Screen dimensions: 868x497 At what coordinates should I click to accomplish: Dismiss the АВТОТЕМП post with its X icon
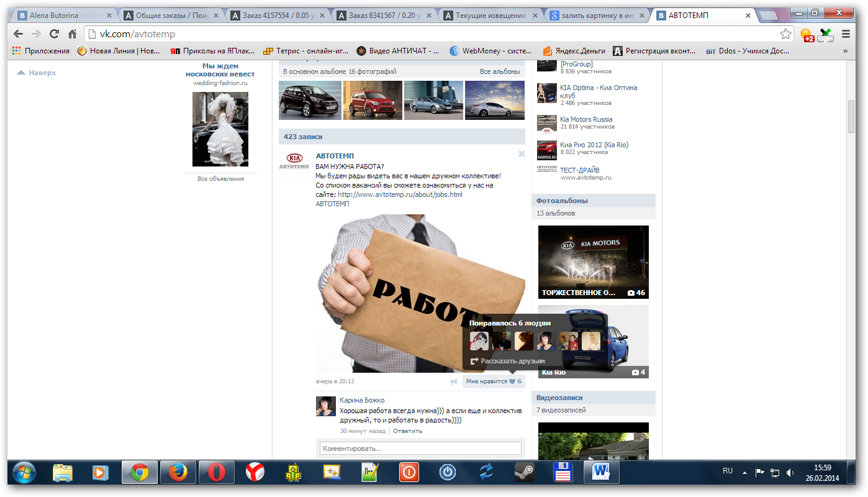(x=522, y=153)
